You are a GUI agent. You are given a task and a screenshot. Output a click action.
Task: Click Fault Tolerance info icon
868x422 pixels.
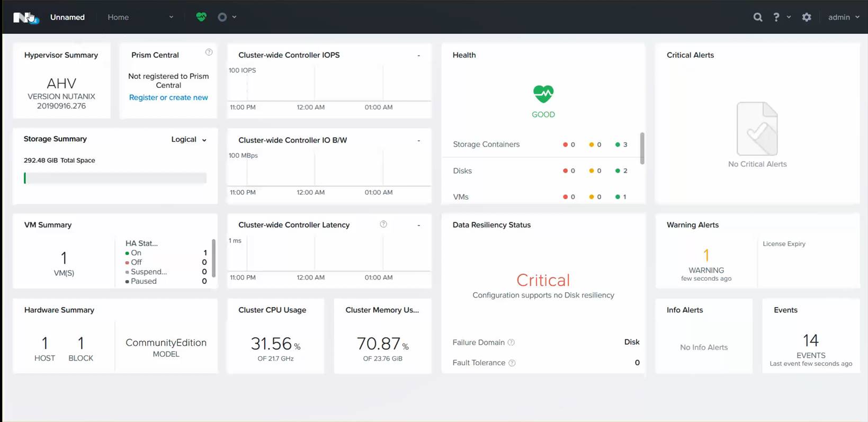pyautogui.click(x=512, y=363)
